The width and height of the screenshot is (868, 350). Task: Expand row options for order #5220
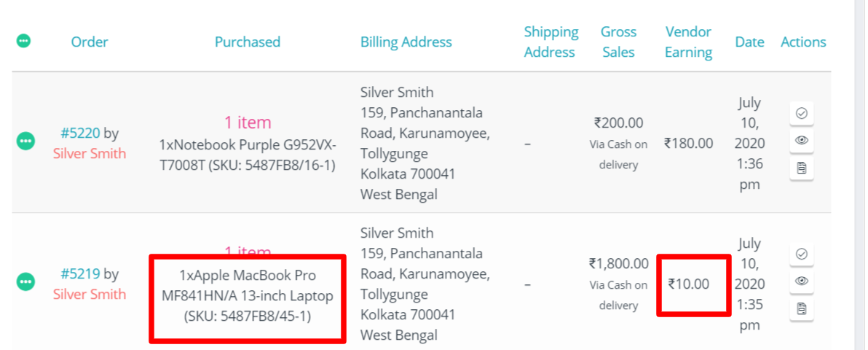[25, 140]
